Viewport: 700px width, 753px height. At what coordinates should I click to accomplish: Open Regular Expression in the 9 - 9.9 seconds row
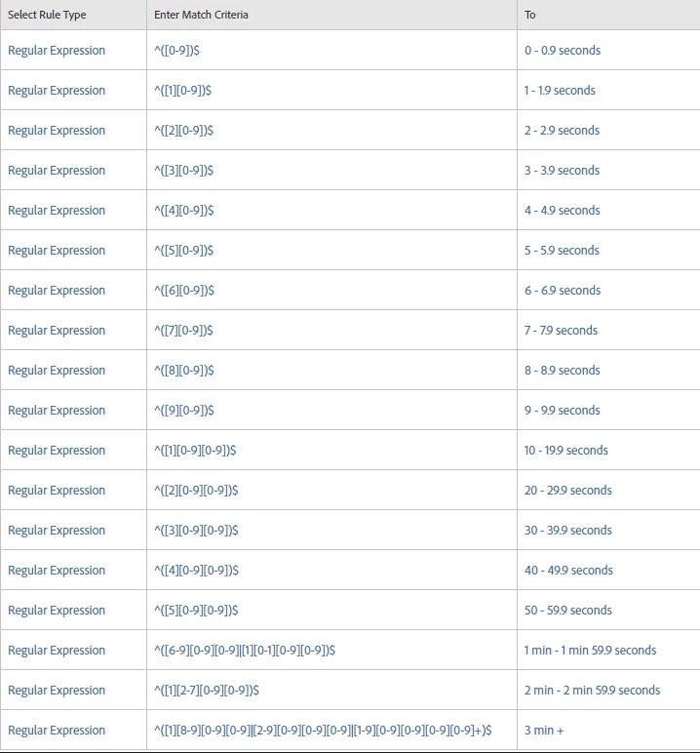coord(57,410)
